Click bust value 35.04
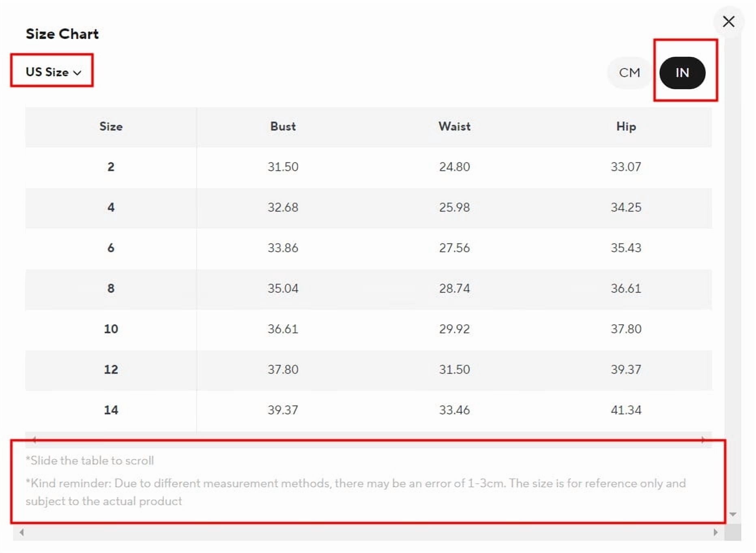Viewport: 756px width, 553px height. coord(283,288)
